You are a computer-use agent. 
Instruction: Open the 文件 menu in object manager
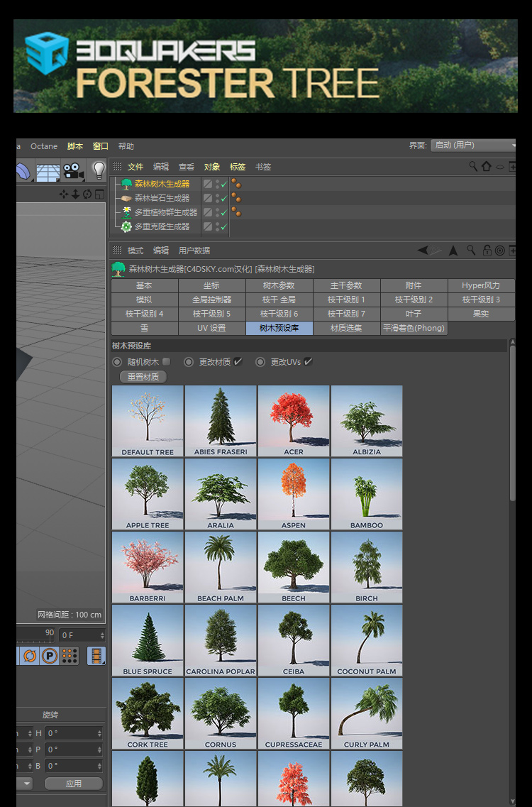click(x=135, y=167)
